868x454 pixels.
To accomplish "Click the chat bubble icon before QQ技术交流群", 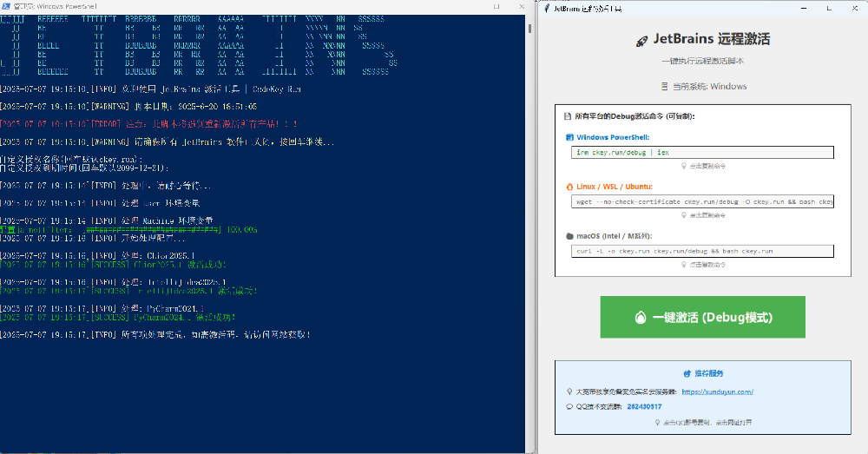I will tap(569, 406).
